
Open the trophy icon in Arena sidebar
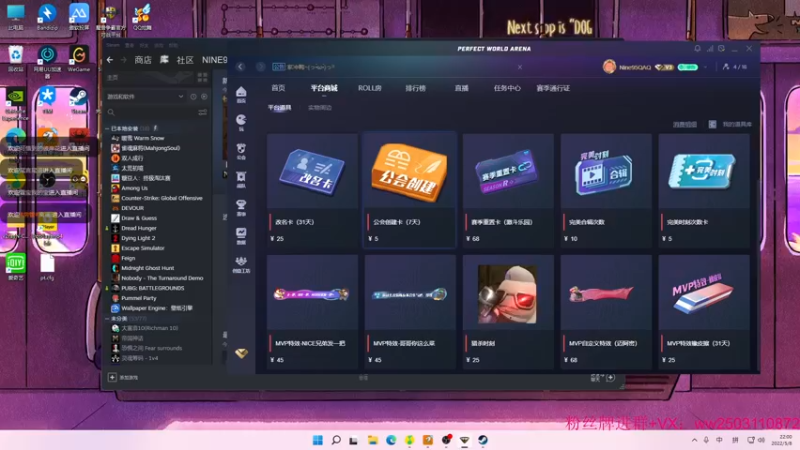coord(241,205)
